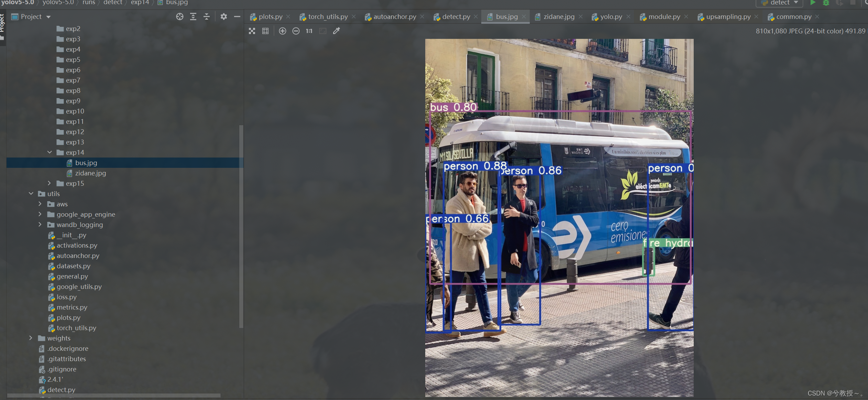This screenshot has height=400, width=868.
Task: Run the detect configuration
Action: tap(813, 3)
